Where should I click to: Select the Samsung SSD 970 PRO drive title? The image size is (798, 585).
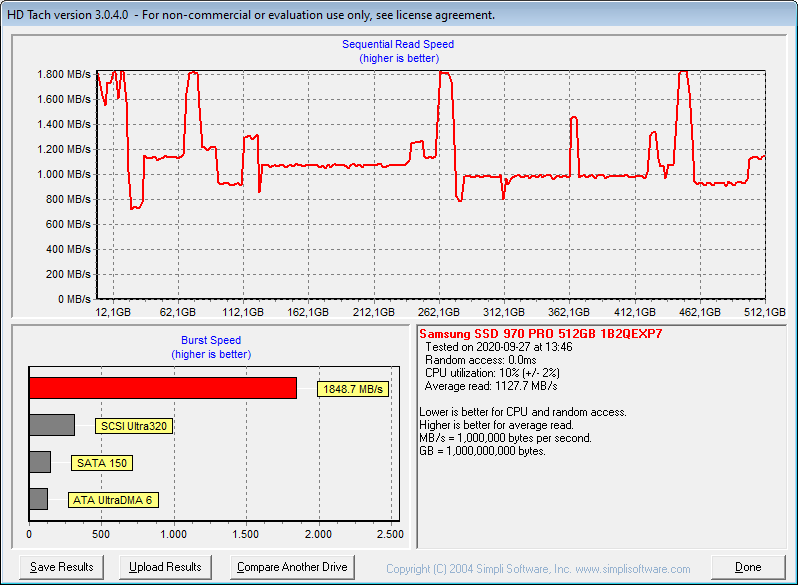click(540, 334)
